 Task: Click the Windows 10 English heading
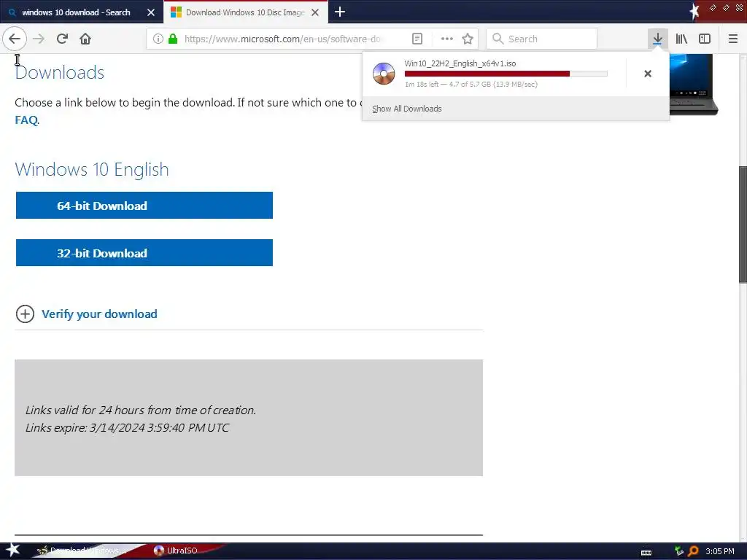point(92,169)
